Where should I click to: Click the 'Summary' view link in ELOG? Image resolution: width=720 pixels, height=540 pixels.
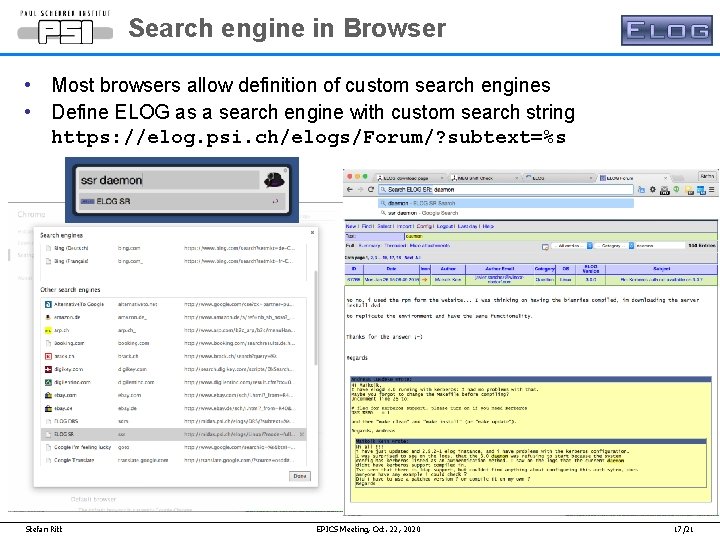[369, 246]
